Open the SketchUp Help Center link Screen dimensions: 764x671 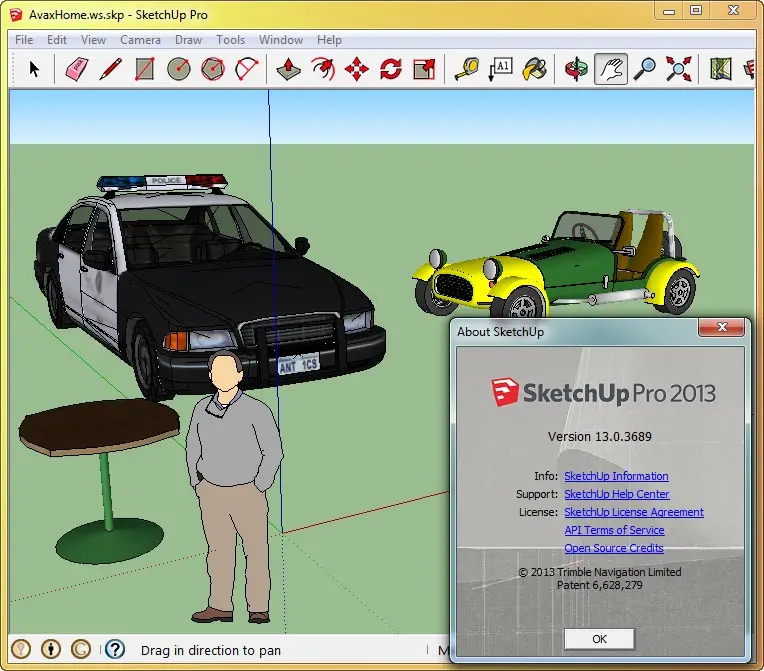point(617,494)
